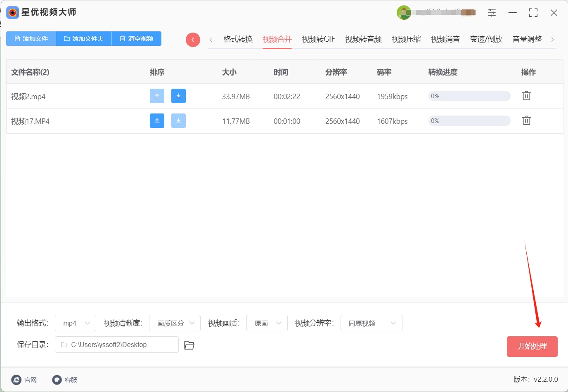Click 添加文件 add file button

pyautogui.click(x=31, y=38)
